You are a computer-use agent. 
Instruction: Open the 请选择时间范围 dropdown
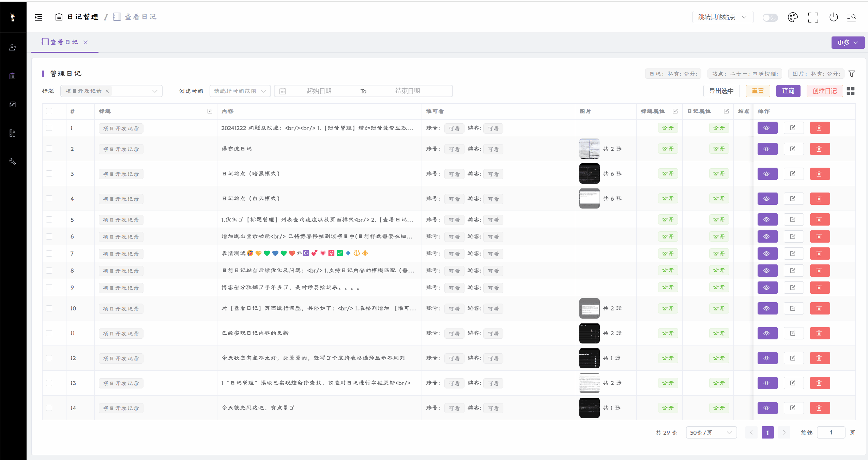240,91
